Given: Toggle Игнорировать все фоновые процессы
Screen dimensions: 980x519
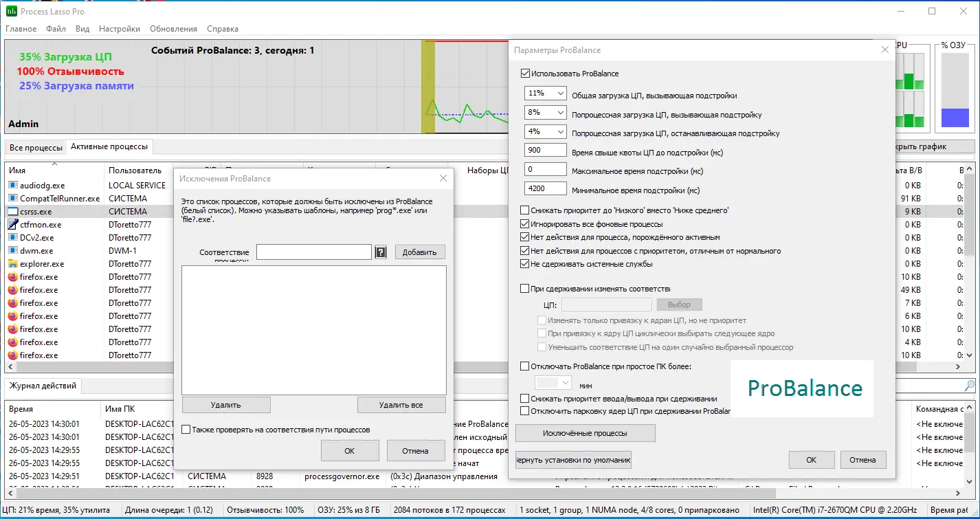Looking at the screenshot, I should (x=526, y=224).
